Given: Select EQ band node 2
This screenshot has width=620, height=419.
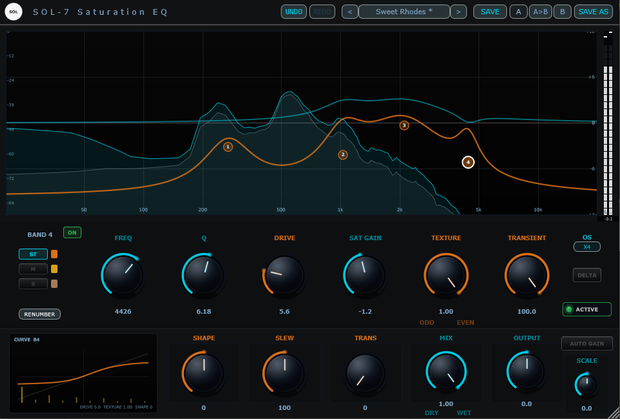Looking at the screenshot, I should [343, 155].
